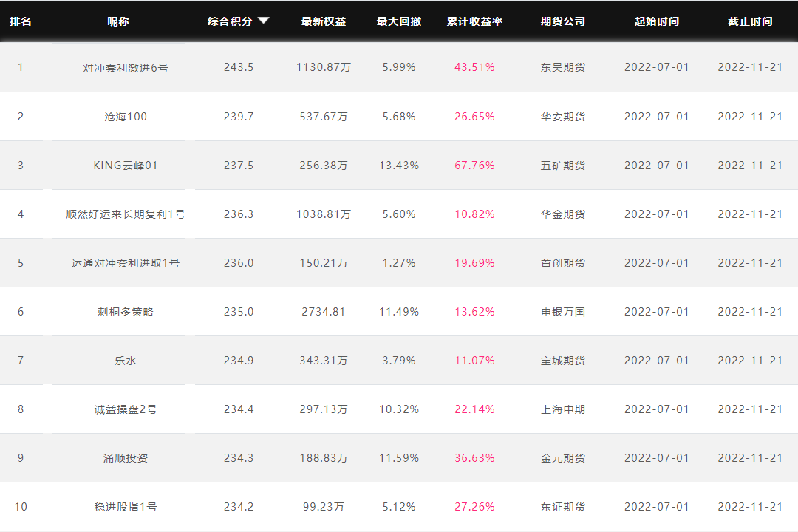Image resolution: width=798 pixels, height=532 pixels.
Task: Click the 最新权益 column header
Action: (324, 21)
